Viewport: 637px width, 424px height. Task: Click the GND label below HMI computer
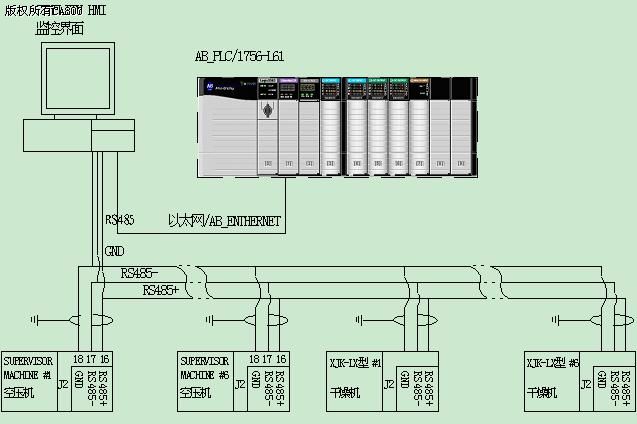pyautogui.click(x=114, y=252)
